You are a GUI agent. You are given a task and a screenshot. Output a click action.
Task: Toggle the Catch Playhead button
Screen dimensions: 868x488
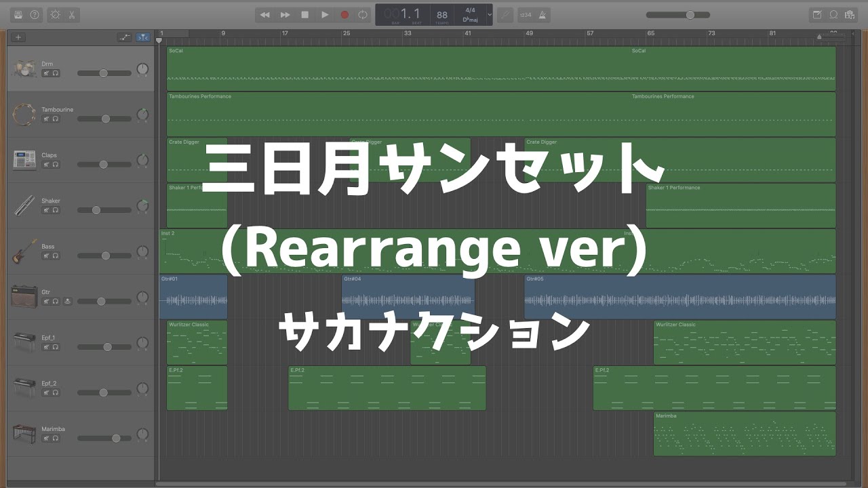[143, 37]
